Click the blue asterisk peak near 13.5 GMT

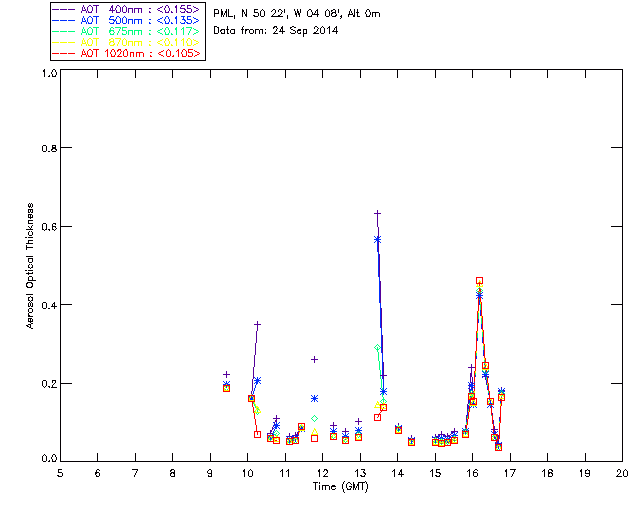378,240
